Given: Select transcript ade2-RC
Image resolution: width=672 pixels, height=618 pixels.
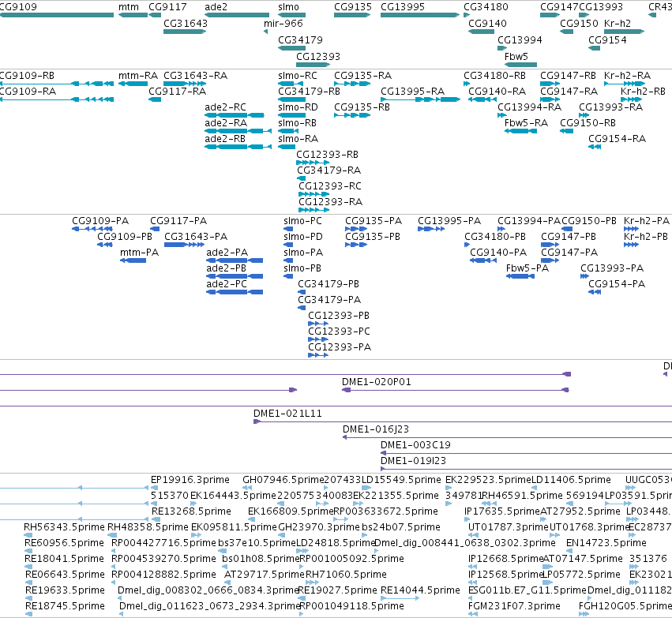Looking at the screenshot, I should [x=235, y=115].
